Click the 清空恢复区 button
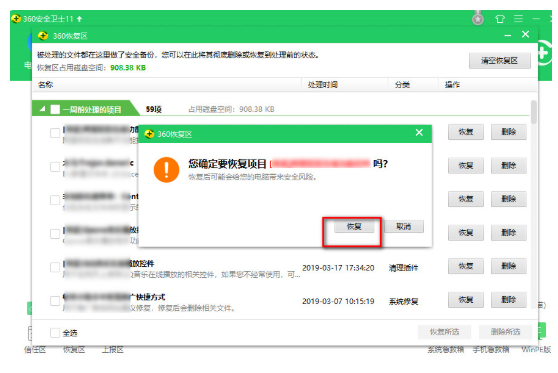558x373 pixels. pos(500,61)
